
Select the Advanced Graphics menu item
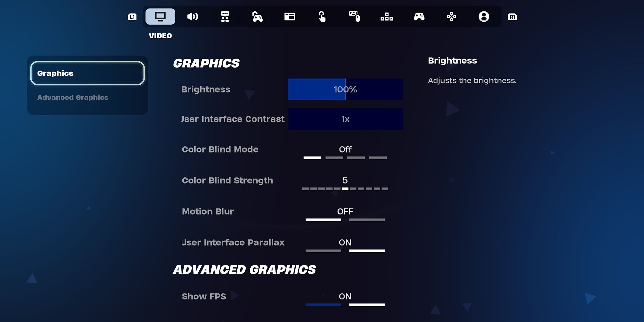point(73,97)
